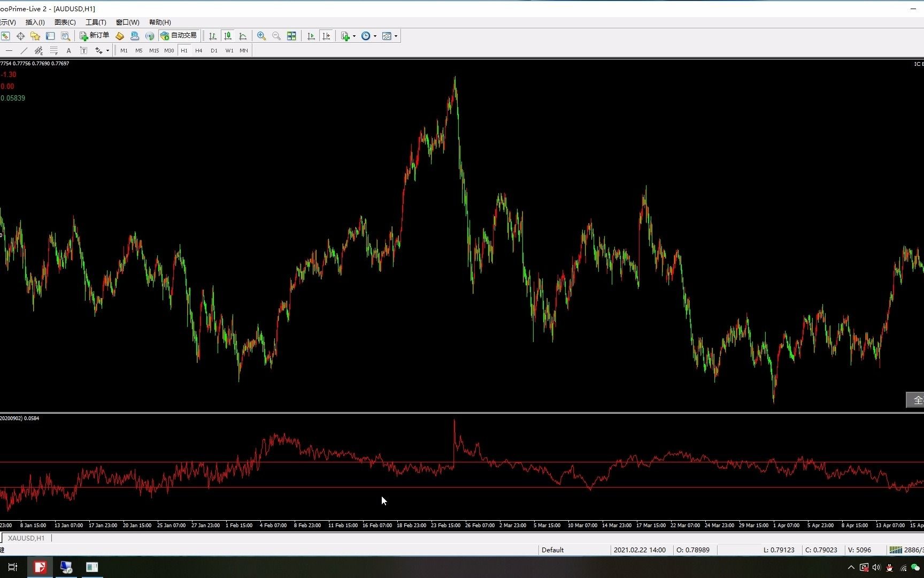Open the 图表(C) charts menu
The width and height of the screenshot is (924, 578).
[65, 22]
